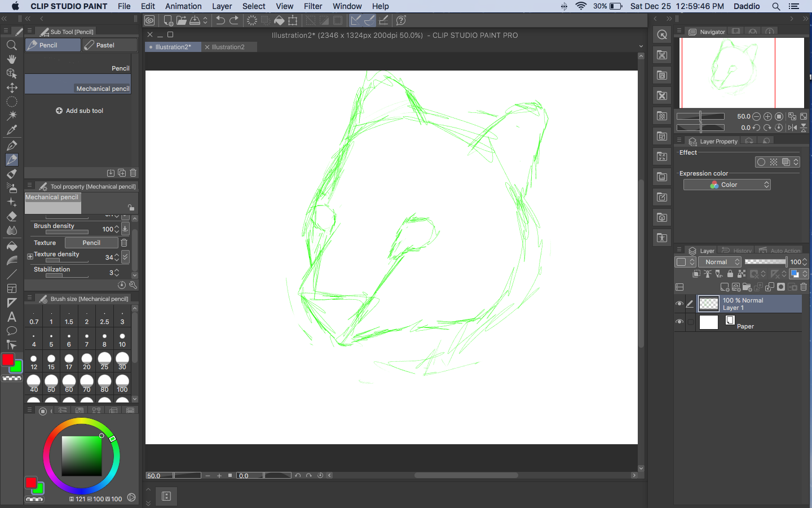Click Add sub tool
This screenshot has width=812, height=508.
pos(80,111)
